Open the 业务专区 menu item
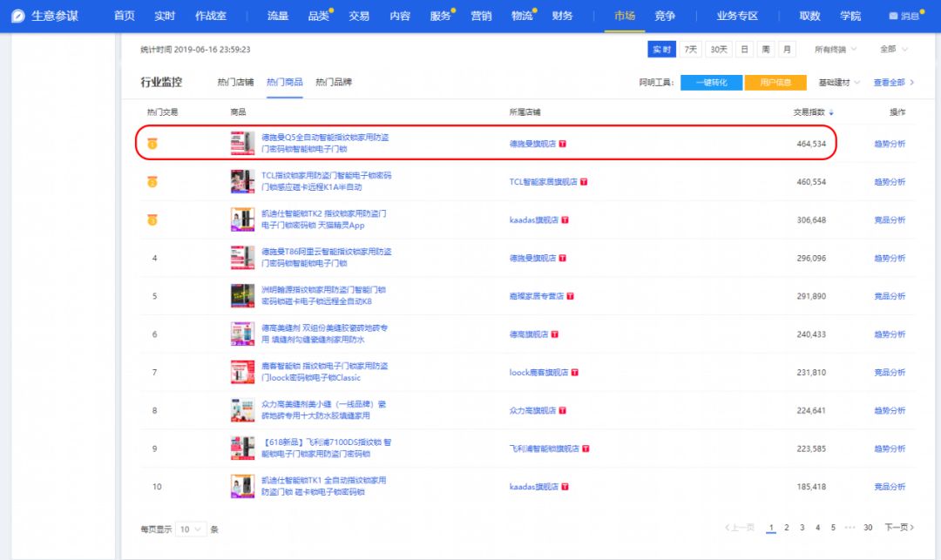941x560 pixels. tap(738, 17)
